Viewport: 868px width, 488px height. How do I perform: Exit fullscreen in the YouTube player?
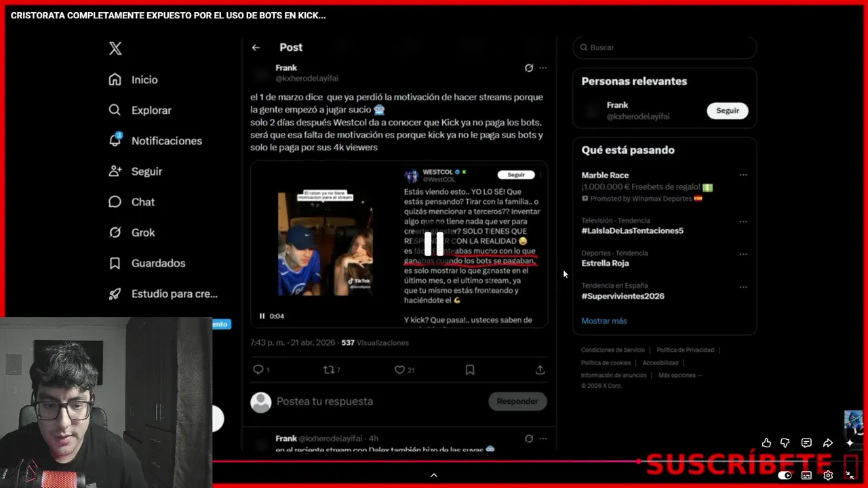tap(850, 475)
